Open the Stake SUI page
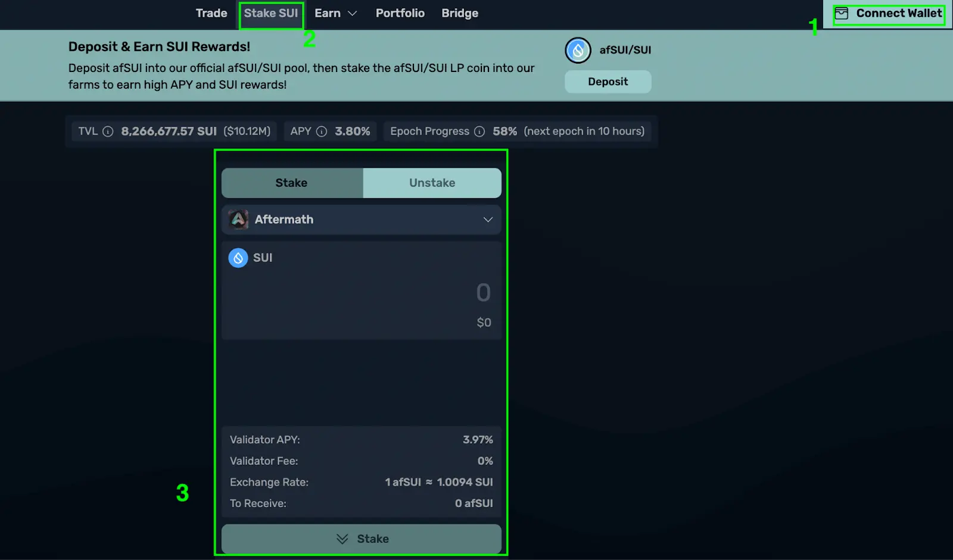Image resolution: width=953 pixels, height=560 pixels. point(271,13)
